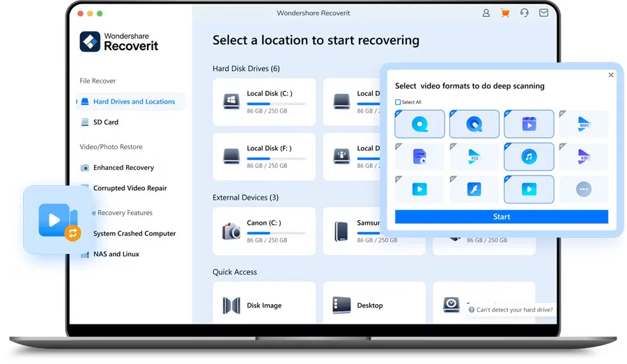
Task: Go to Corrupted Video Repair
Action: pos(130,188)
